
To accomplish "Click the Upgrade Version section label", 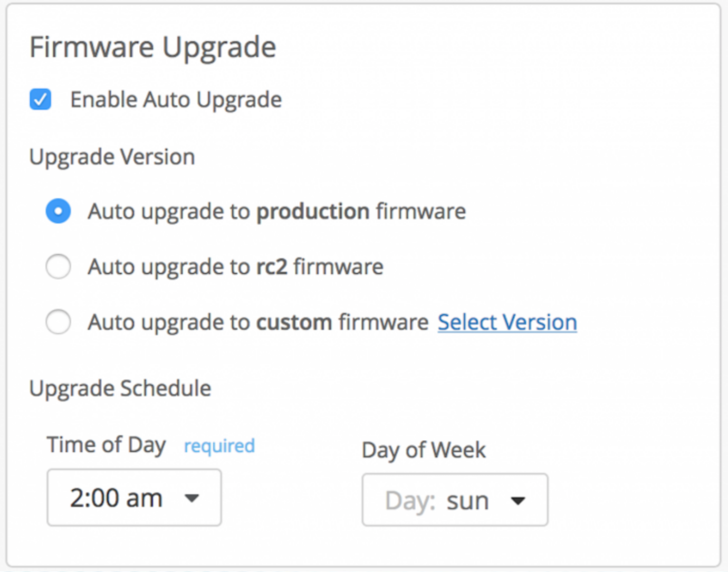I will tap(112, 157).
